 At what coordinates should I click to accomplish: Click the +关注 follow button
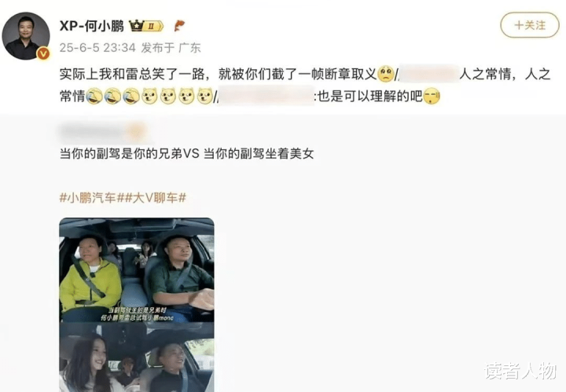[x=530, y=25]
